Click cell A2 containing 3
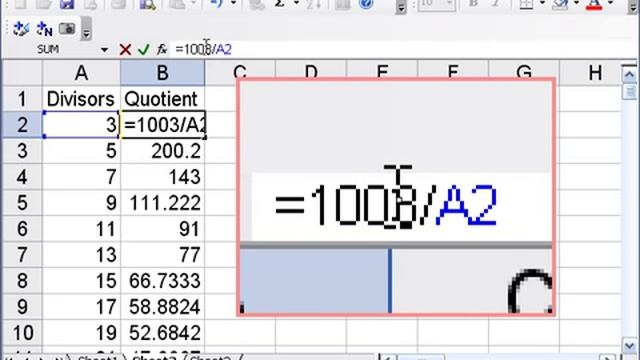Viewport: 640px width, 360px height. pos(81,124)
